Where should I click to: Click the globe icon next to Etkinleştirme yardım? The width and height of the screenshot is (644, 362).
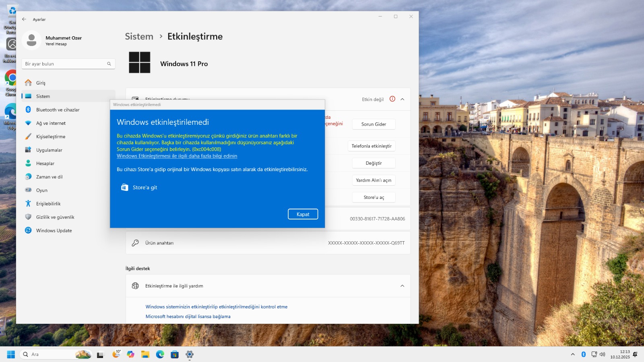(x=135, y=286)
